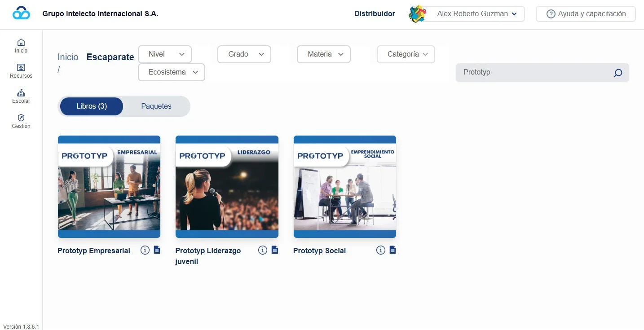Show info for Prototyp Empresarial
This screenshot has width=644, height=330.
point(145,250)
